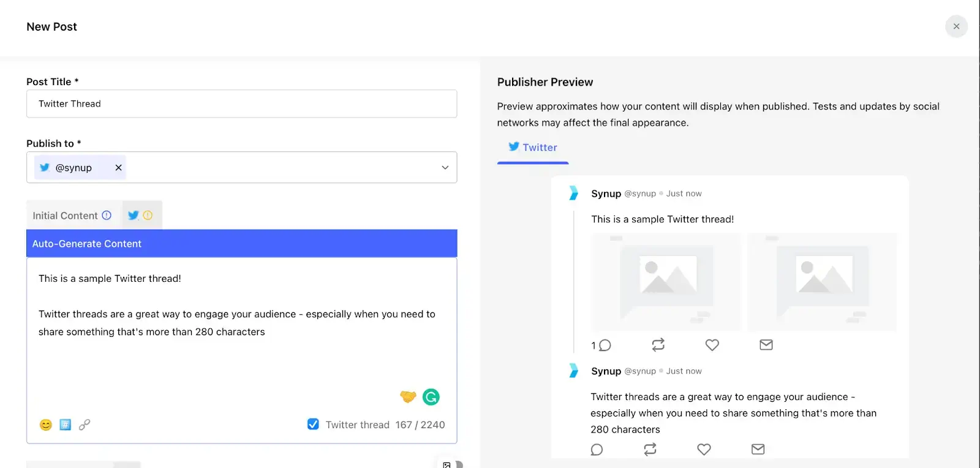This screenshot has width=980, height=468.
Task: Click the retweet icon on second tweet preview
Action: coord(650,450)
